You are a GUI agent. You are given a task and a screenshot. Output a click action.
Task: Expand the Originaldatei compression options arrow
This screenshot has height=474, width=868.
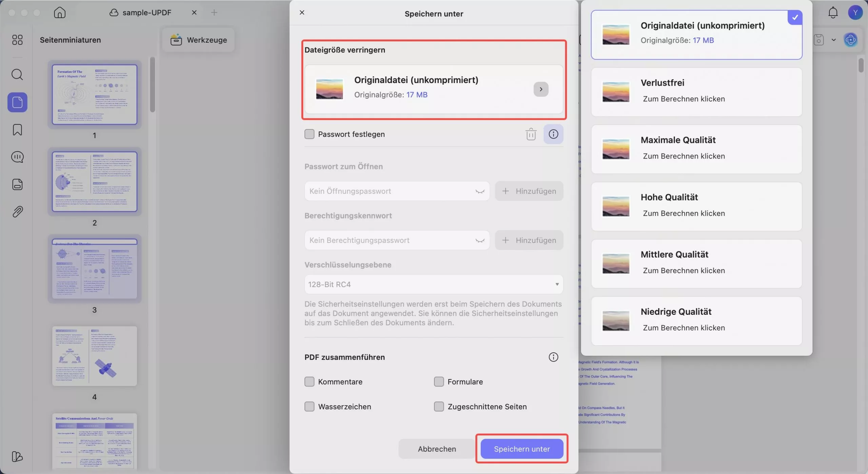click(541, 89)
